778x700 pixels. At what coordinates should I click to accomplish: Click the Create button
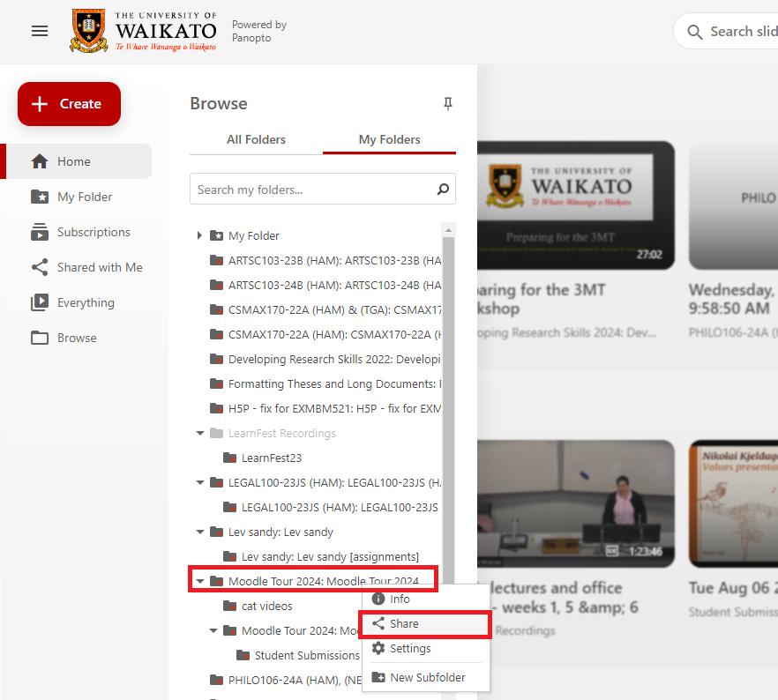pos(69,104)
